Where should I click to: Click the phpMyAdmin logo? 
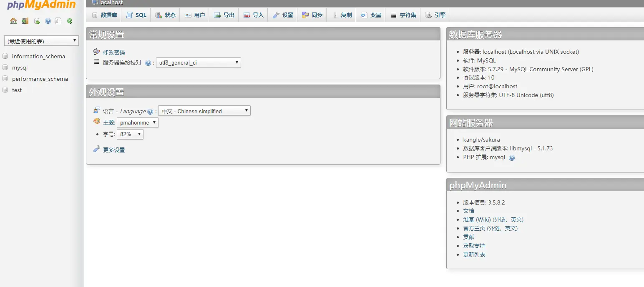click(x=41, y=5)
